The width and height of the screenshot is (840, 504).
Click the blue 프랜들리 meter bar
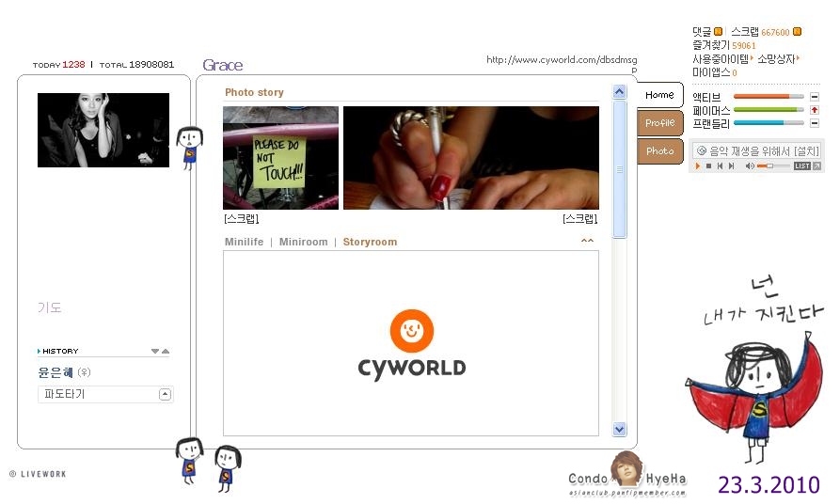click(x=769, y=122)
